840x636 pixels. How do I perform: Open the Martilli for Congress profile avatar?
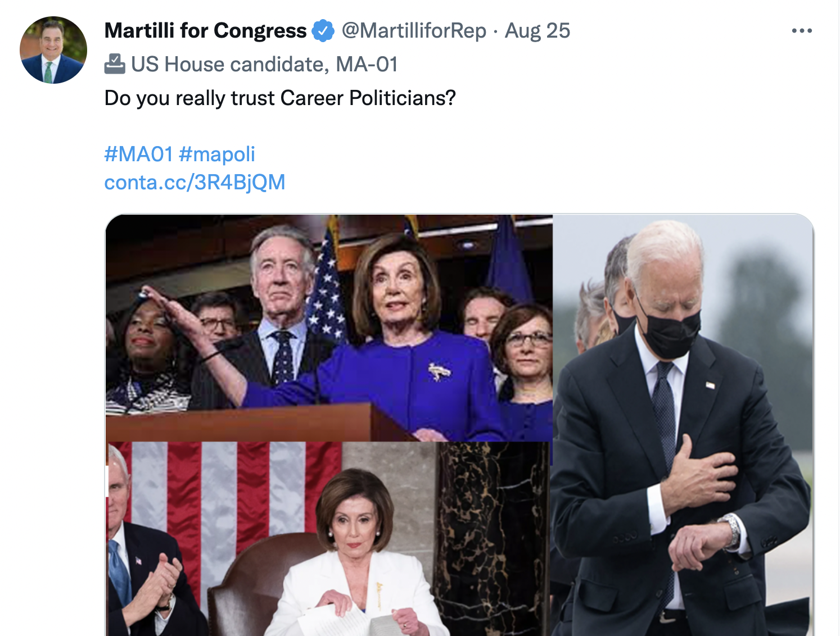point(53,50)
